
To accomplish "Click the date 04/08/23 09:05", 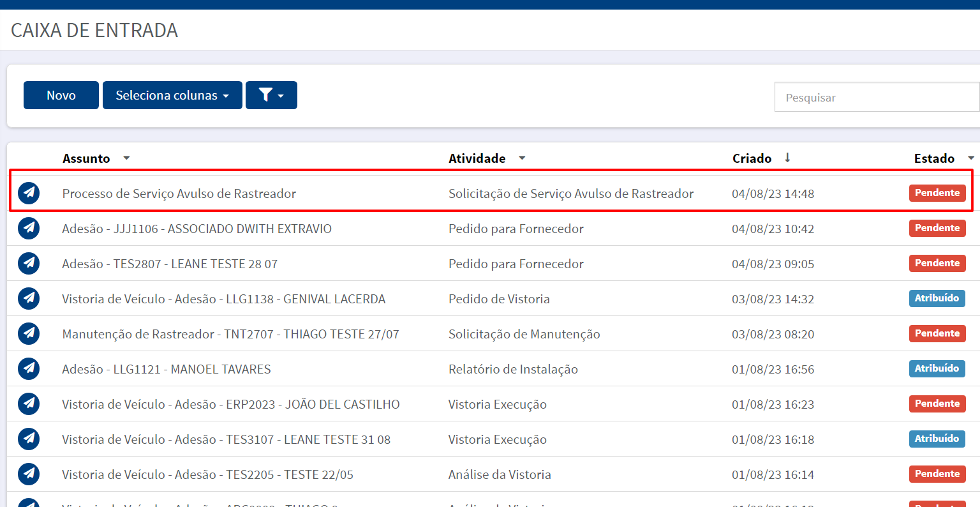I will (773, 264).
